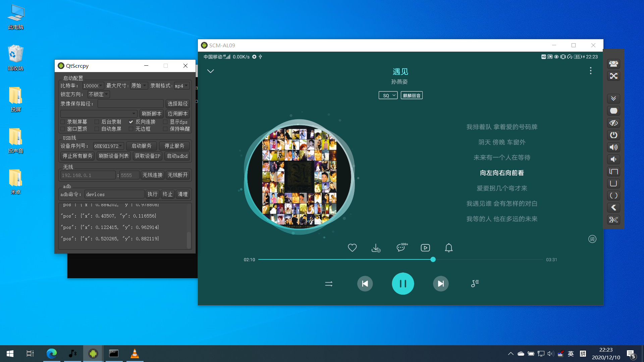Click the heart favorite icon in the player

[x=352, y=248]
